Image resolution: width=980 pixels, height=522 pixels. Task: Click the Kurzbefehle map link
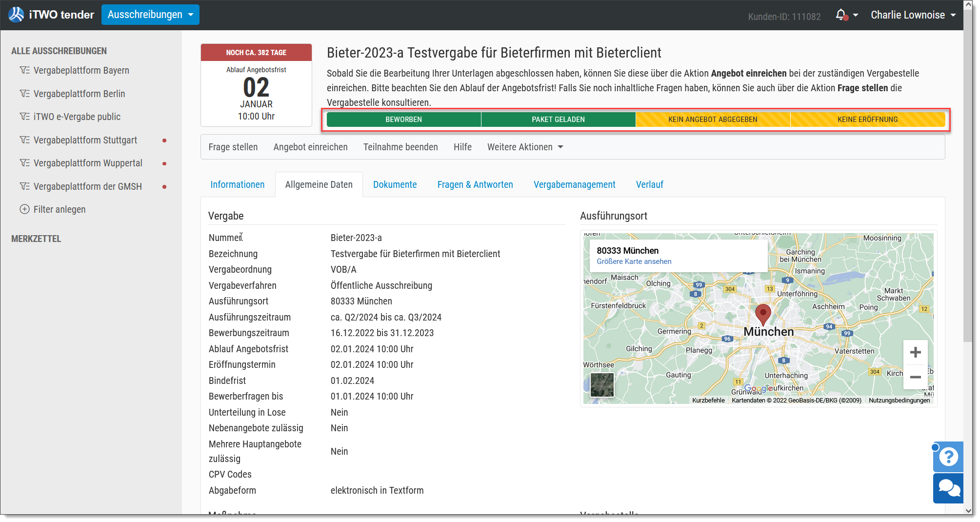[x=708, y=400]
